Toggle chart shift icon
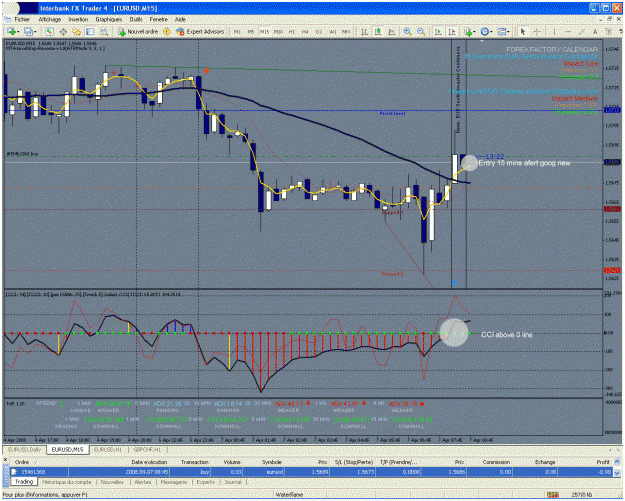This screenshot has width=625, height=501. tap(452, 31)
